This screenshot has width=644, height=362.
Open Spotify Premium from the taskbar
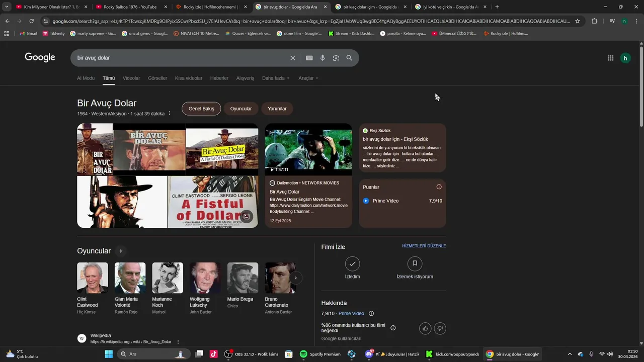coord(320,354)
